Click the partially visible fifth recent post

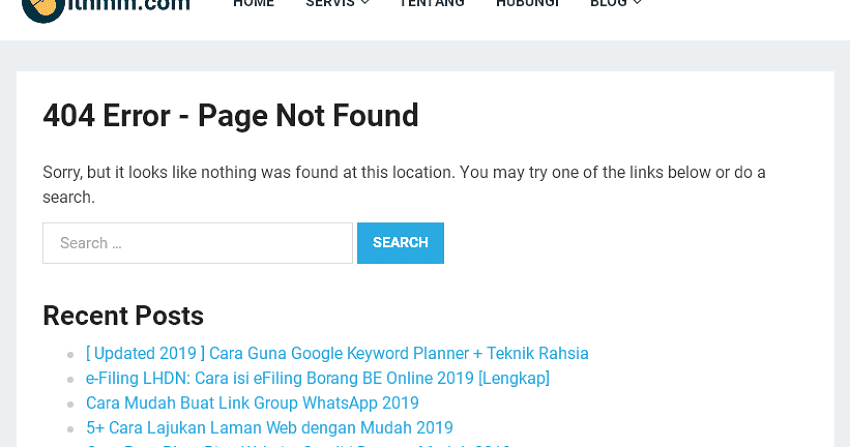pyautogui.click(x=300, y=444)
